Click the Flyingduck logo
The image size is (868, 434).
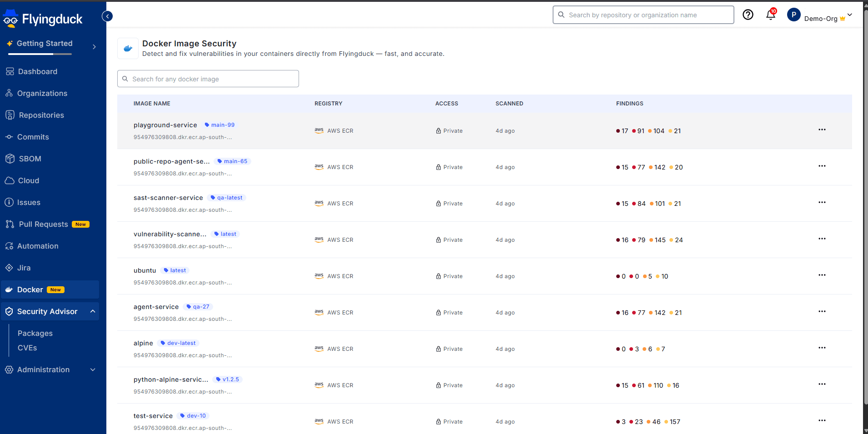[43, 18]
